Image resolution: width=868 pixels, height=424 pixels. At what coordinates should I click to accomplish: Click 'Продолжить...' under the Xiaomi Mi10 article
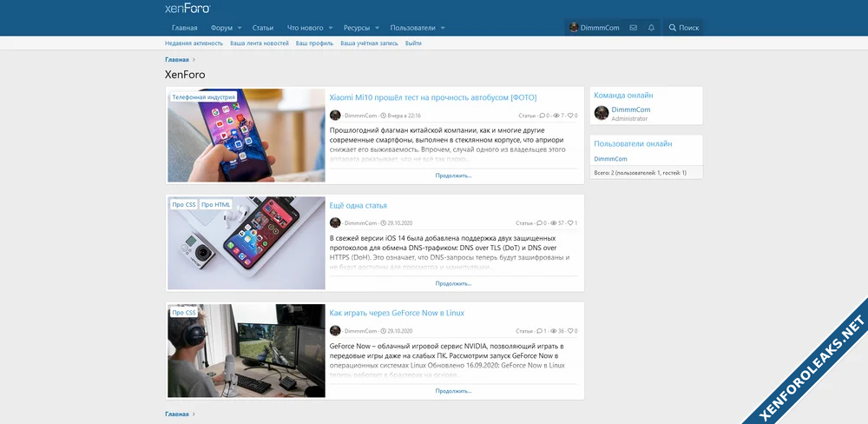click(453, 176)
